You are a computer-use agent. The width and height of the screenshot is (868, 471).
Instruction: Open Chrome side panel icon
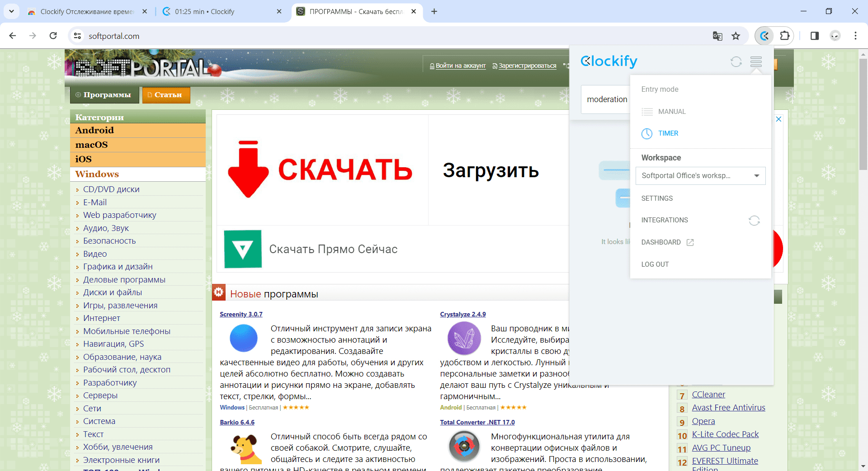[x=815, y=36]
